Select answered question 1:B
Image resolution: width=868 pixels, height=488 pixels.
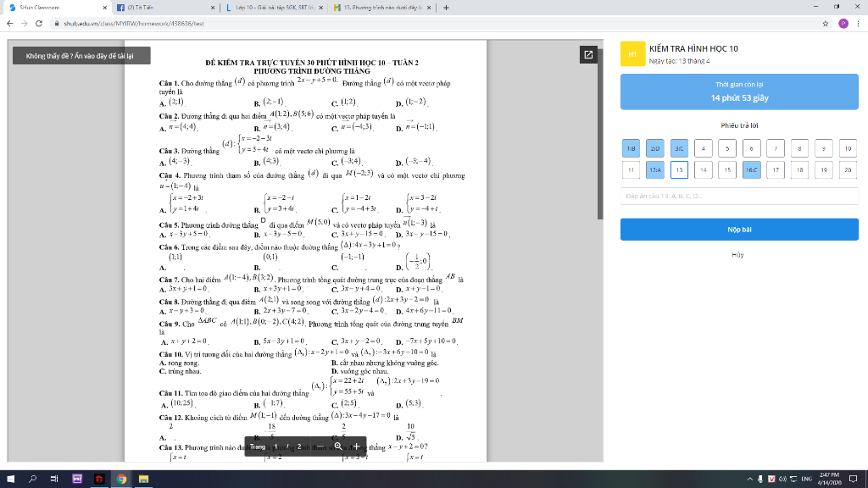click(x=631, y=148)
